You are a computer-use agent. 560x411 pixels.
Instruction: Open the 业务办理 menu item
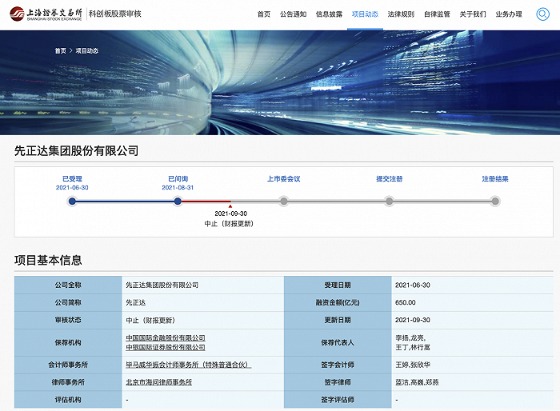[x=509, y=14]
